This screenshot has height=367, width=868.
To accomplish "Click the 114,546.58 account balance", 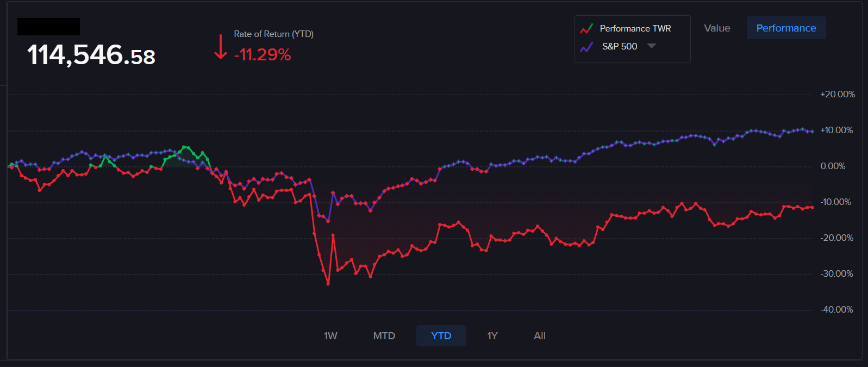I will [x=91, y=55].
